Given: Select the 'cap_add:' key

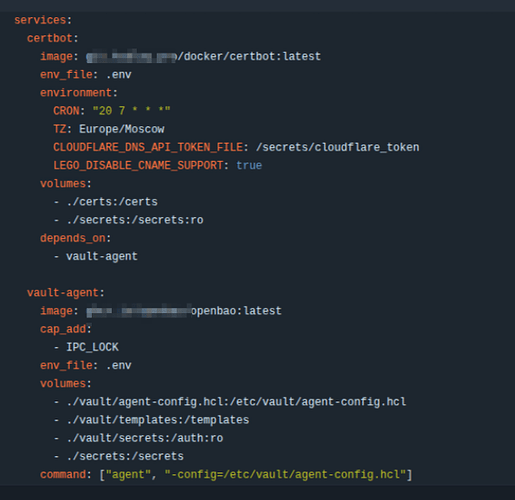Looking at the screenshot, I should coord(66,329).
